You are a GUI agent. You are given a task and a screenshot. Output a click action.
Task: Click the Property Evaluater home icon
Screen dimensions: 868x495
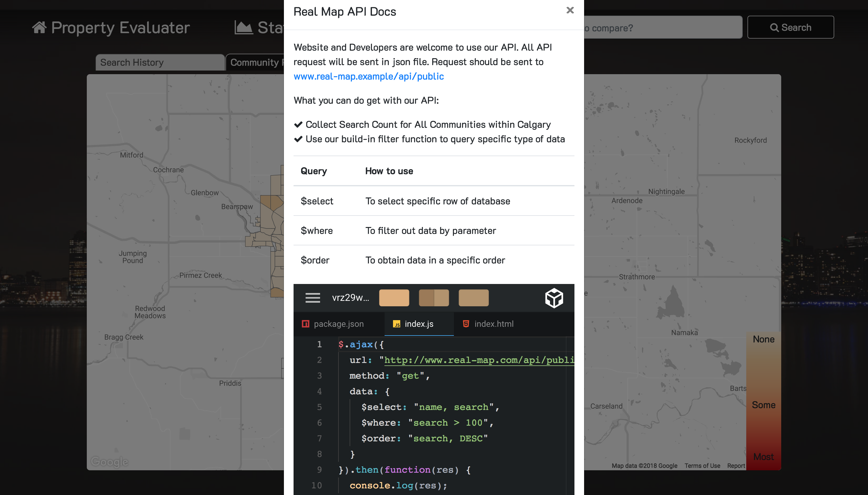tap(39, 27)
